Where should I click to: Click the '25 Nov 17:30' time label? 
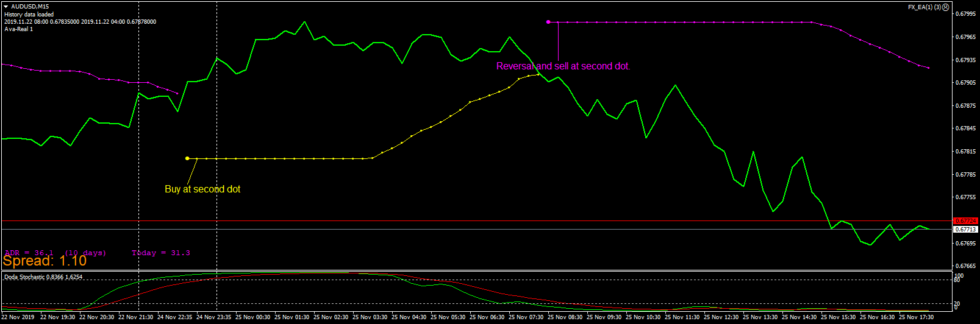point(917,317)
